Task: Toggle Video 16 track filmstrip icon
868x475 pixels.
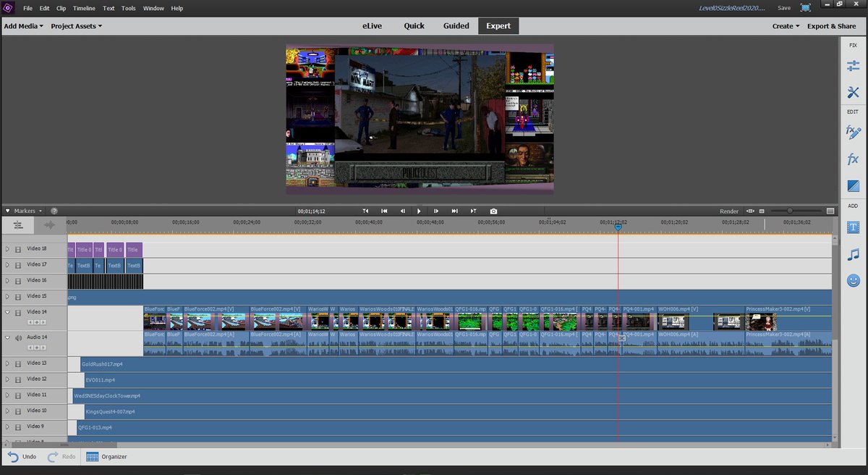Action: (x=18, y=281)
